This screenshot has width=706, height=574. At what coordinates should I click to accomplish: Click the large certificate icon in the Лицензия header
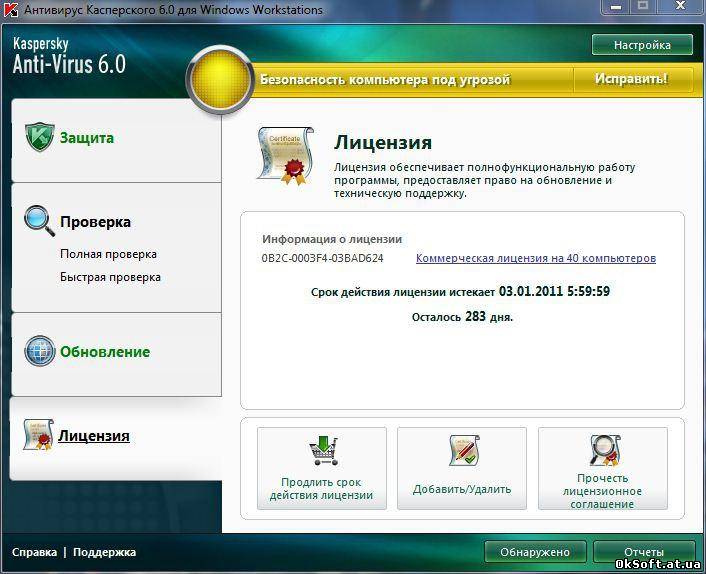point(285,156)
